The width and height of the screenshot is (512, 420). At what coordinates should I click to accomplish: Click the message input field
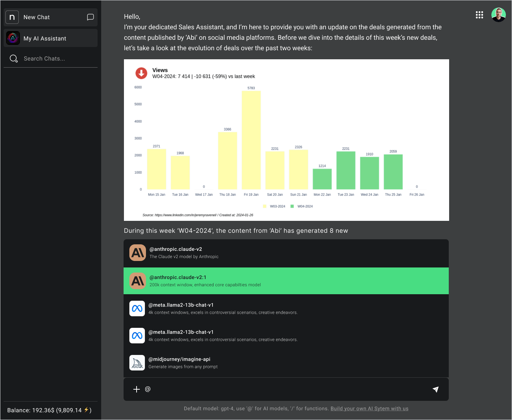pyautogui.click(x=286, y=389)
